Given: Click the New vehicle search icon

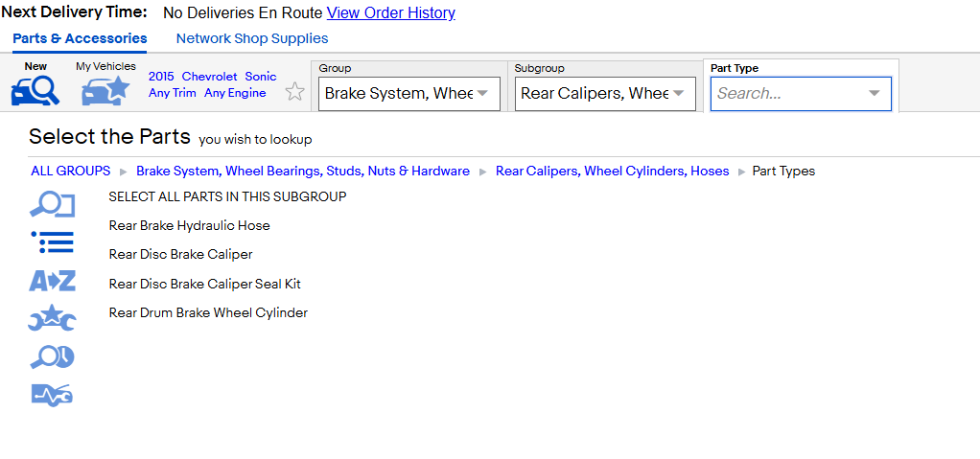Looking at the screenshot, I should pyautogui.click(x=35, y=91).
